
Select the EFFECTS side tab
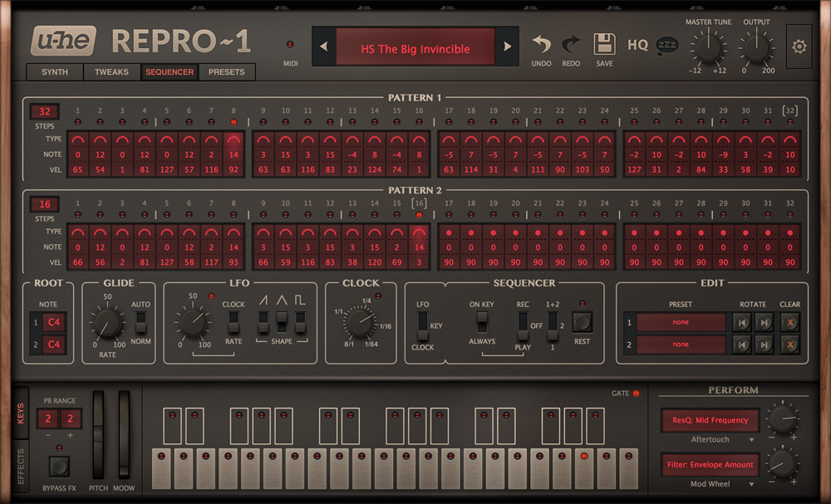click(20, 466)
